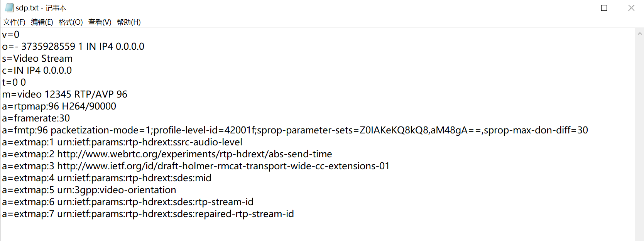Expand the 格式(O) menu
Viewport: 644px width, 241px height.
click(71, 22)
